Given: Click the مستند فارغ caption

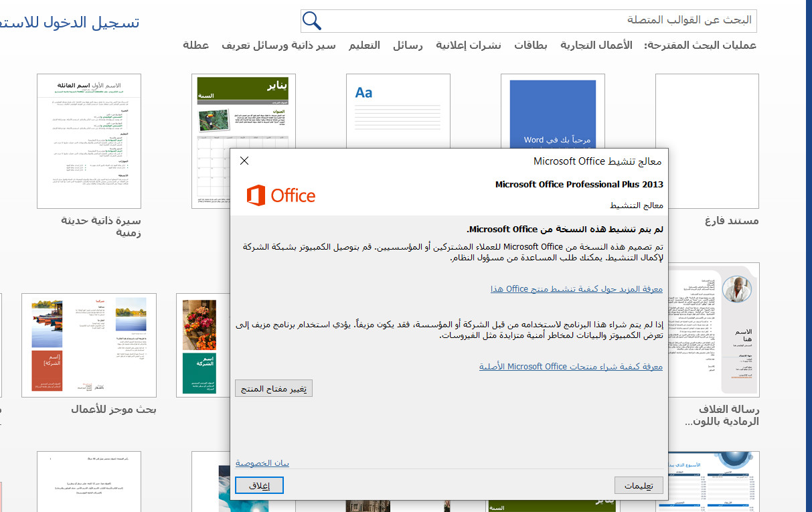Looking at the screenshot, I should click(x=732, y=221).
